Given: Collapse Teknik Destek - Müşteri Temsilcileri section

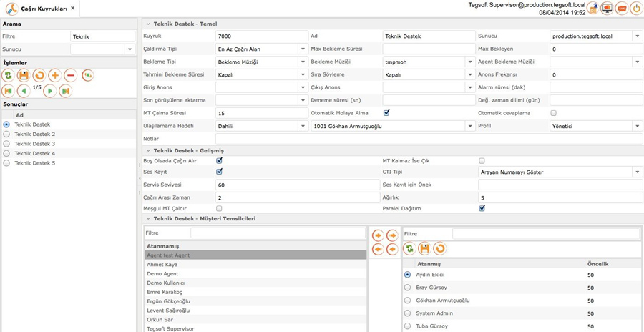Looking at the screenshot, I should tap(148, 219).
